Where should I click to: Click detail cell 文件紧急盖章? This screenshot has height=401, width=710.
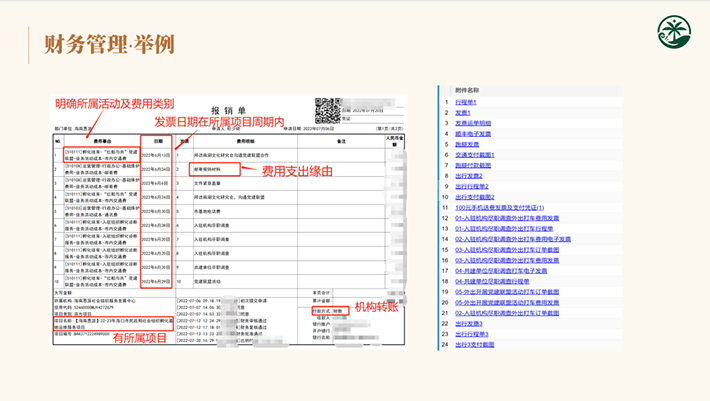tap(207, 183)
